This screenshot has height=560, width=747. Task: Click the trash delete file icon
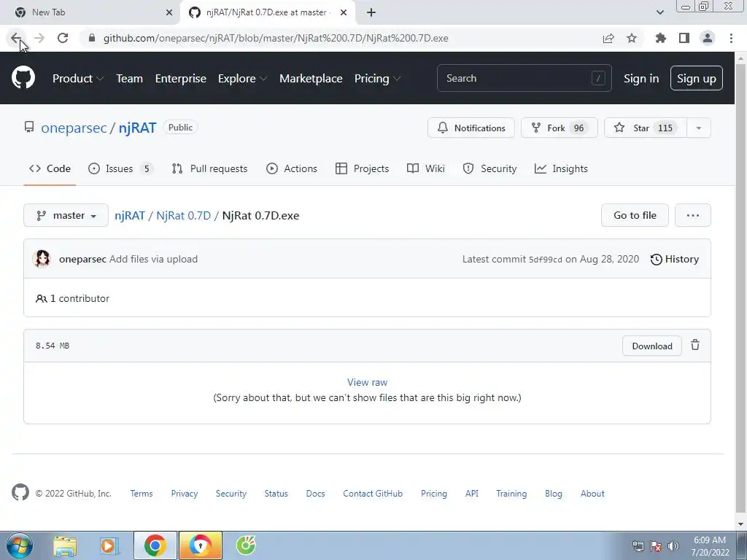[695, 345]
